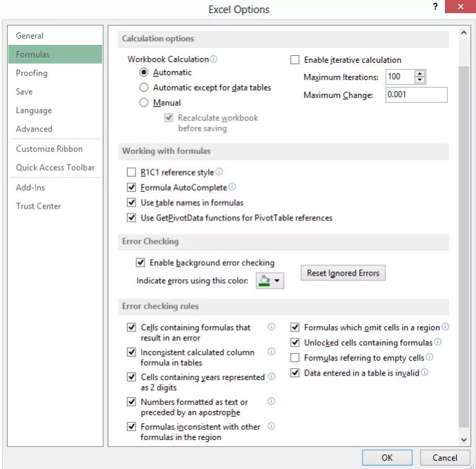The width and height of the screenshot is (476, 469).
Task: Click the Cancel button
Action: (x=445, y=457)
